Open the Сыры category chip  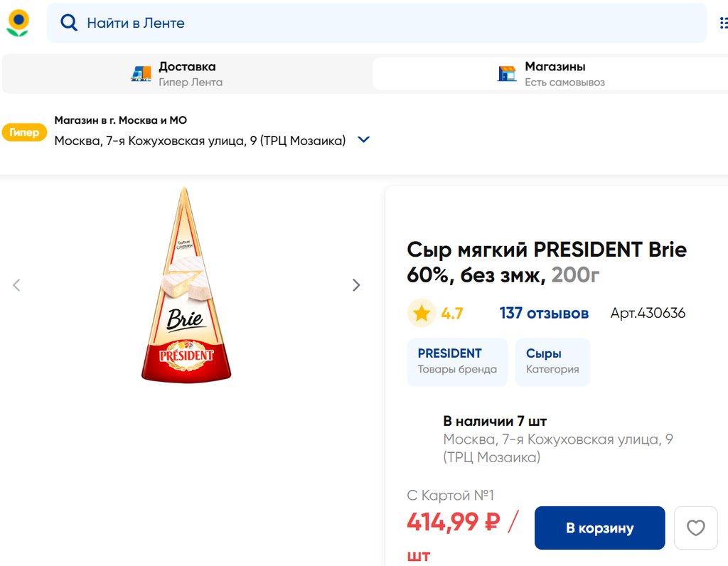tap(552, 361)
